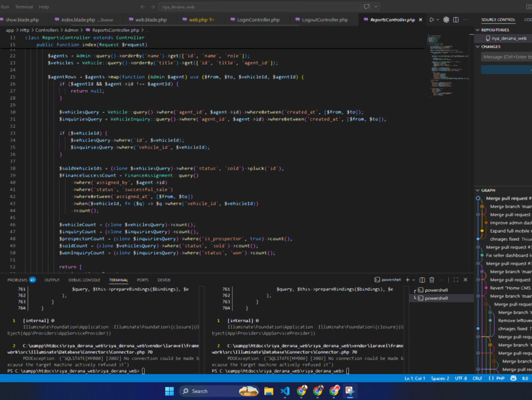
Task: Create a new terminal with plus icon
Action: (408, 280)
